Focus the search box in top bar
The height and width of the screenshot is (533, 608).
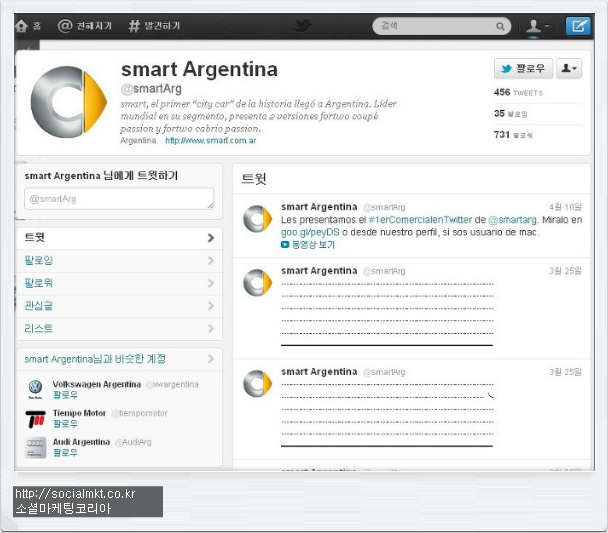tap(441, 26)
